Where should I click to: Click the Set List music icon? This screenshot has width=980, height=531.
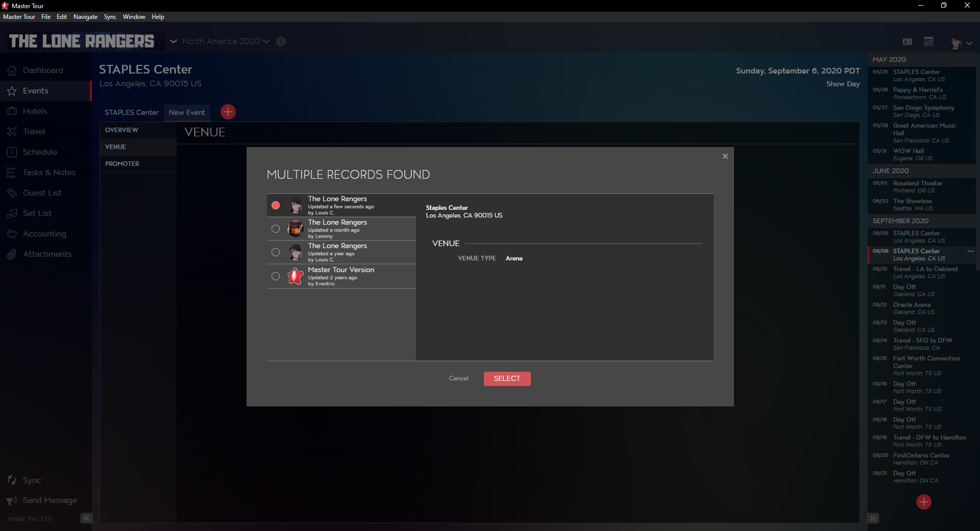[x=12, y=213]
